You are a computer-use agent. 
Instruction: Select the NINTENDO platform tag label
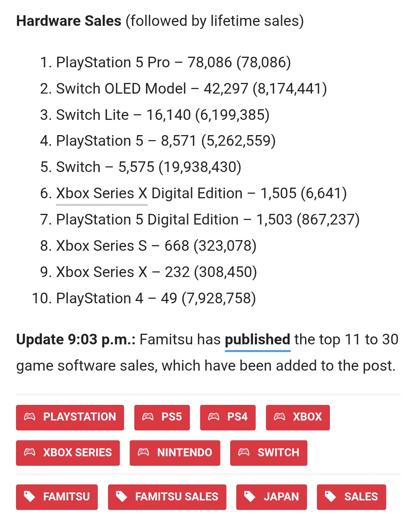pos(185,452)
